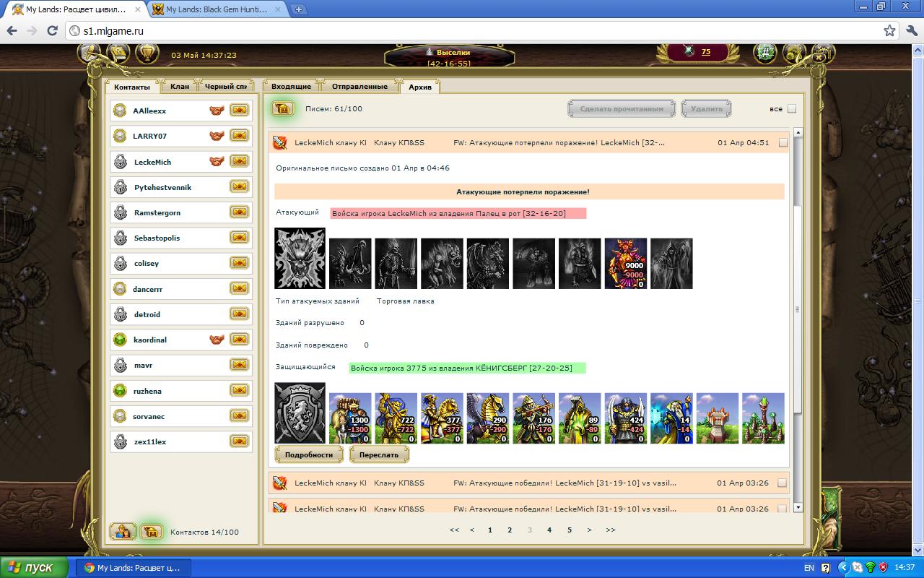Viewport: 924px width, 578px height.
Task: Click the attacker's demon hero portrait
Action: (x=300, y=258)
